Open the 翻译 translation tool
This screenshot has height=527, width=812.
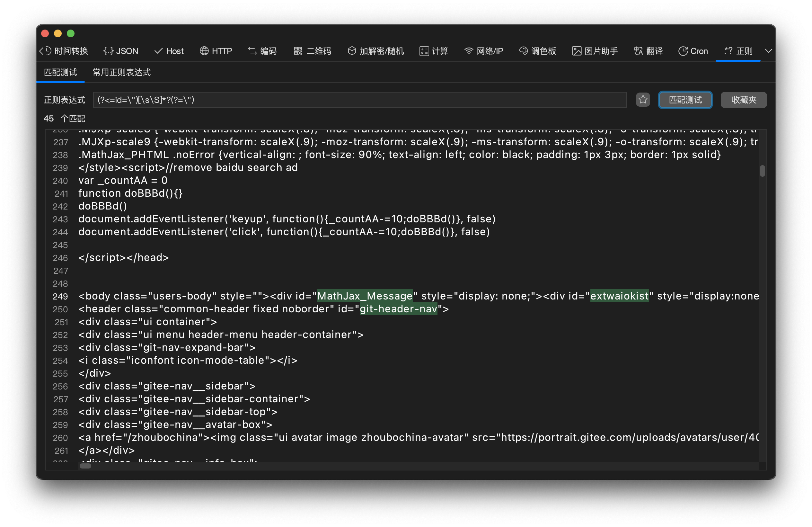[x=648, y=50]
